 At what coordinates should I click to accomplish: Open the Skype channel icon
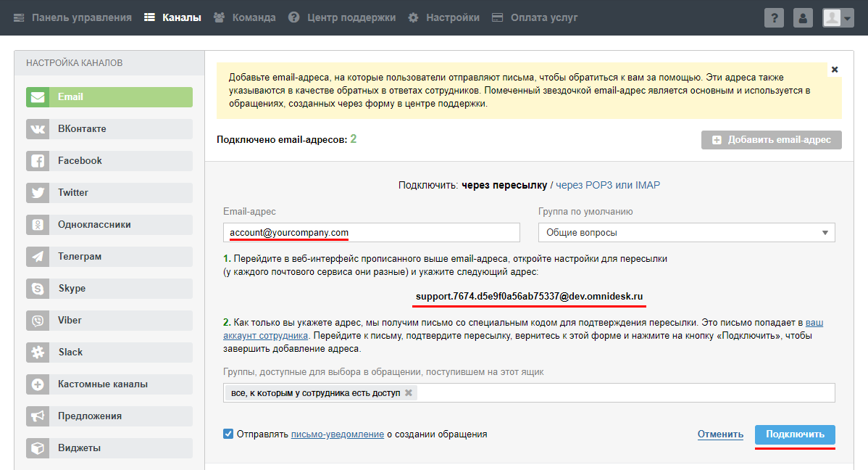37,289
